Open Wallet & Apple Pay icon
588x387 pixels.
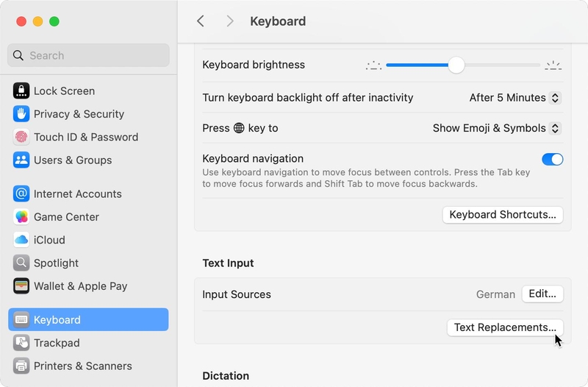21,286
